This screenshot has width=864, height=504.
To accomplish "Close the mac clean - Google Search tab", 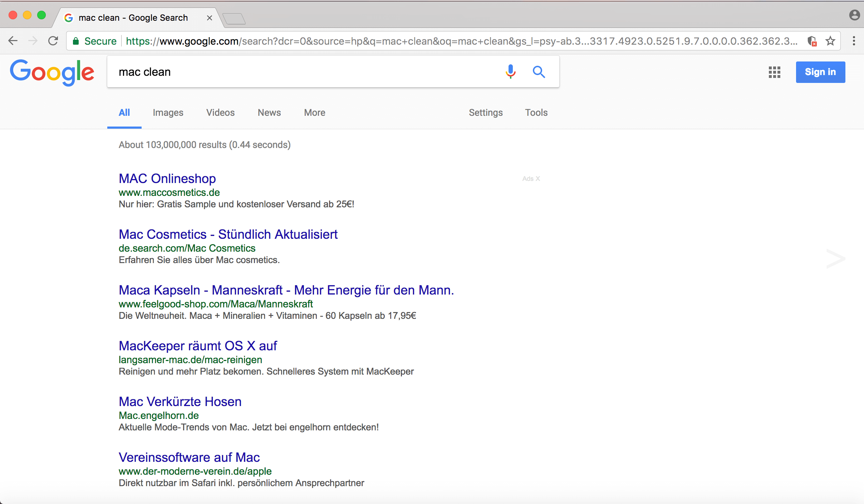I will tap(210, 18).
